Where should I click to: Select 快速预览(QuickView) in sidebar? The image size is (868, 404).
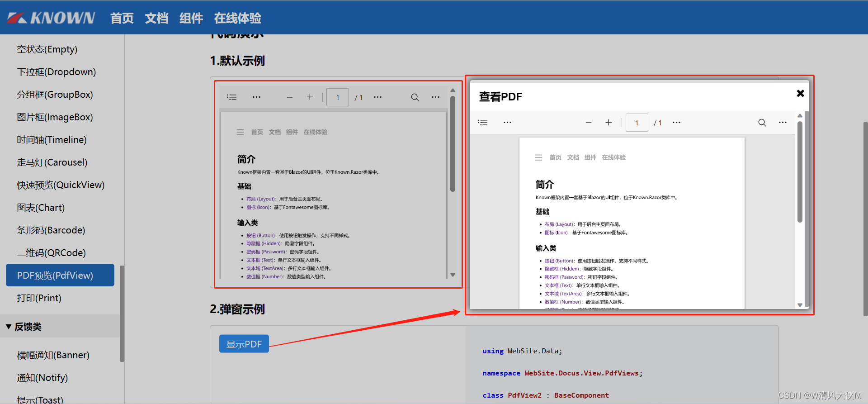[61, 185]
